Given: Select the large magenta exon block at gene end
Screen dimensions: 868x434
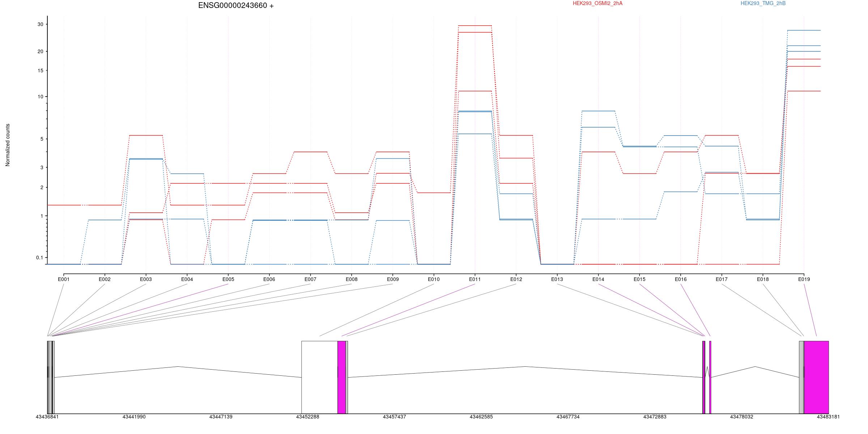Looking at the screenshot, I should (816, 377).
